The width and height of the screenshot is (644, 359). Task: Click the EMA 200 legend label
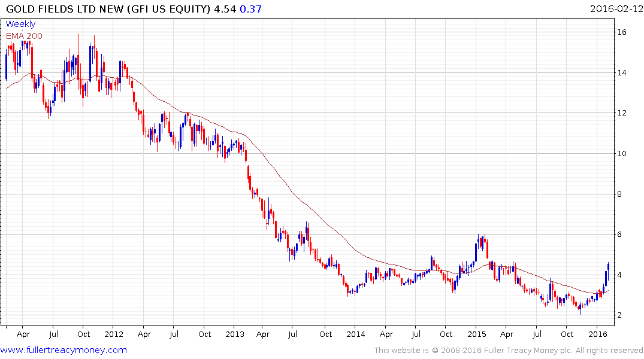coord(24,36)
